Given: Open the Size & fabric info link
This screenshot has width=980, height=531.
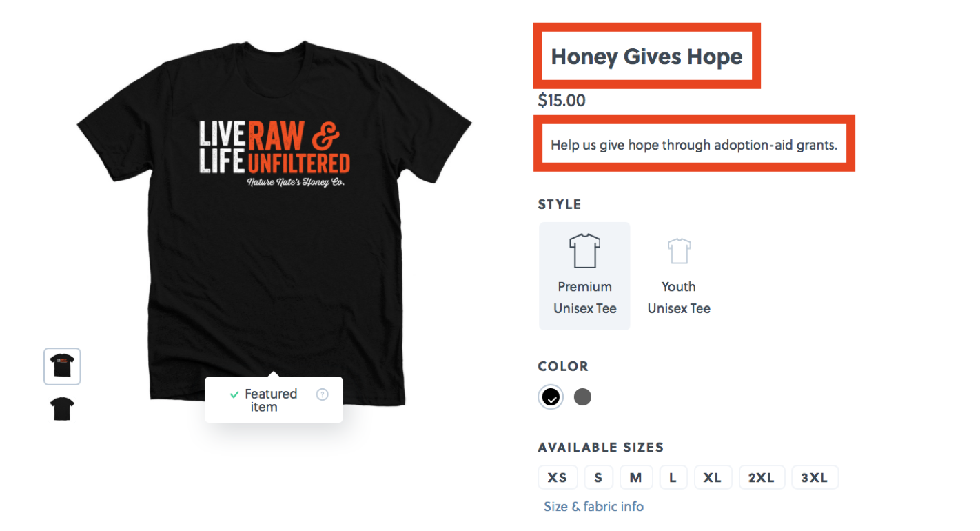Looking at the screenshot, I should coord(593,506).
